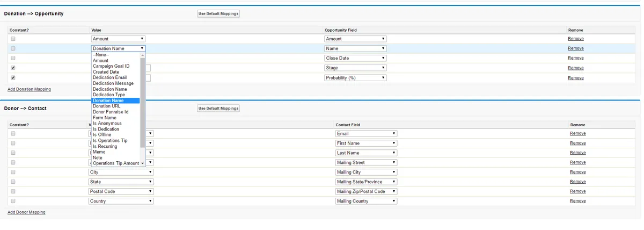This screenshot has width=644, height=230.
Task: Choose Donation URL from the dropdown list
Action: point(115,106)
